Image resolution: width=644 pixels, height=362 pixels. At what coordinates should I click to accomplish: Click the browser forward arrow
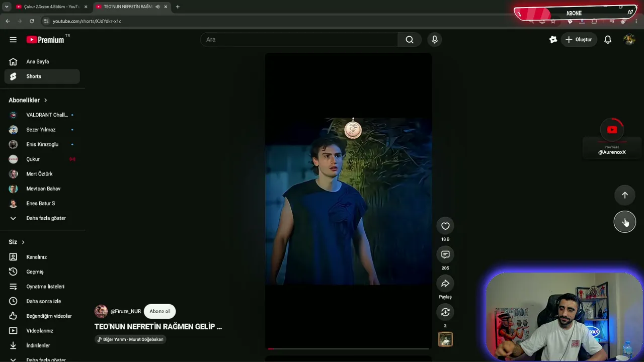click(20, 21)
